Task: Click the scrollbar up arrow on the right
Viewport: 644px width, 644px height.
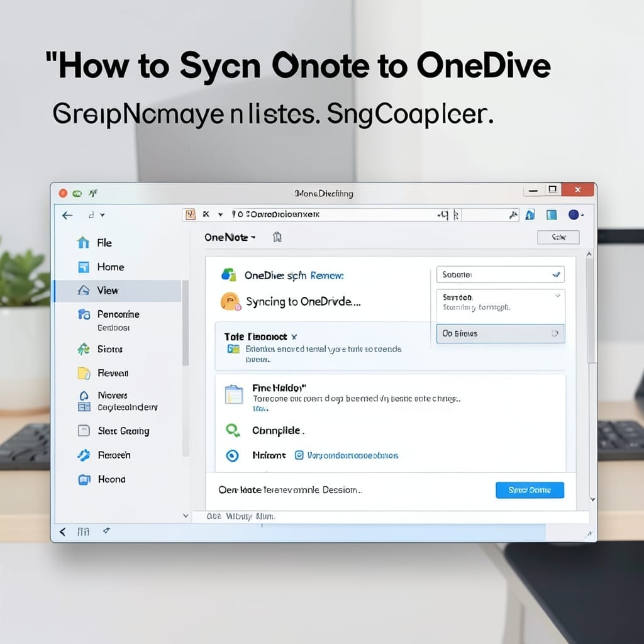Action: (589, 254)
